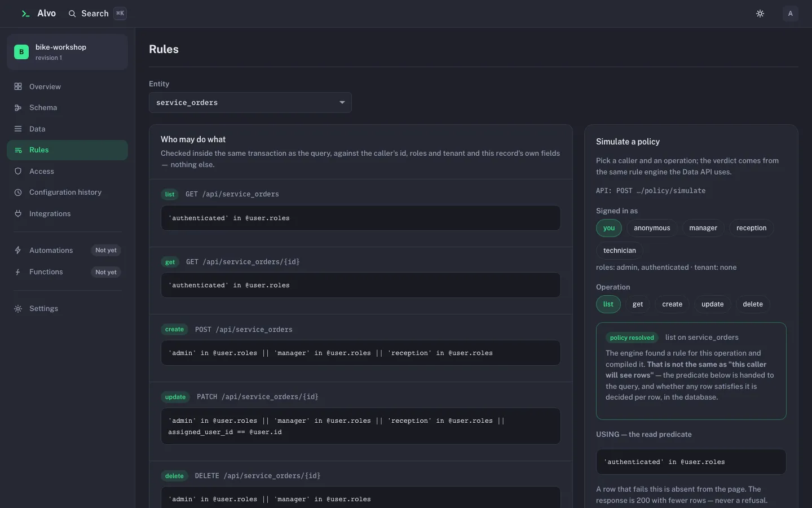Open Automations in the sidebar
The width and height of the screenshot is (812, 508).
(x=67, y=250)
